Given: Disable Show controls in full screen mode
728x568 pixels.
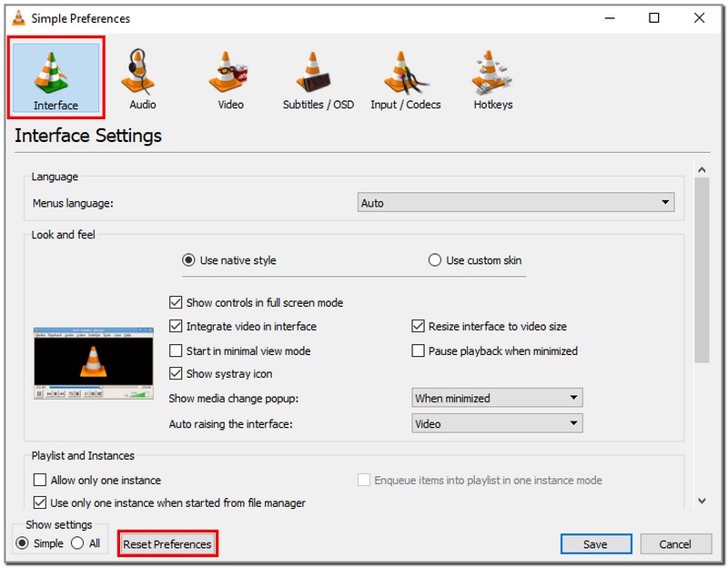Looking at the screenshot, I should coord(177,302).
